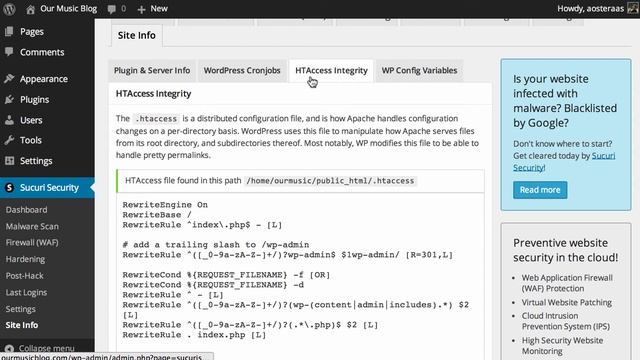Go to Comments in the sidebar
Screen dimensions: 640x360
tap(42, 52)
